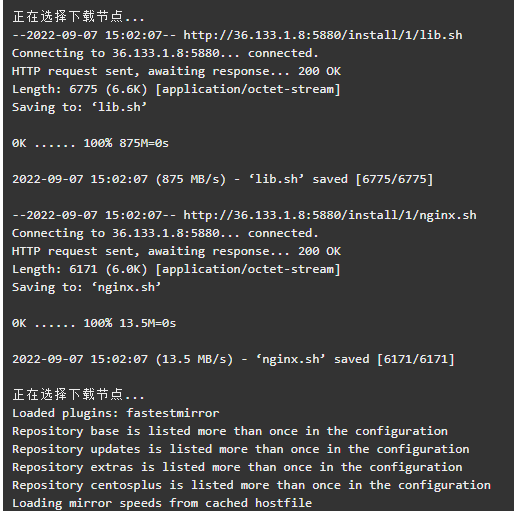Click second 'HTTP request sent' 200 OK line
514x511 pixels.
[176, 251]
